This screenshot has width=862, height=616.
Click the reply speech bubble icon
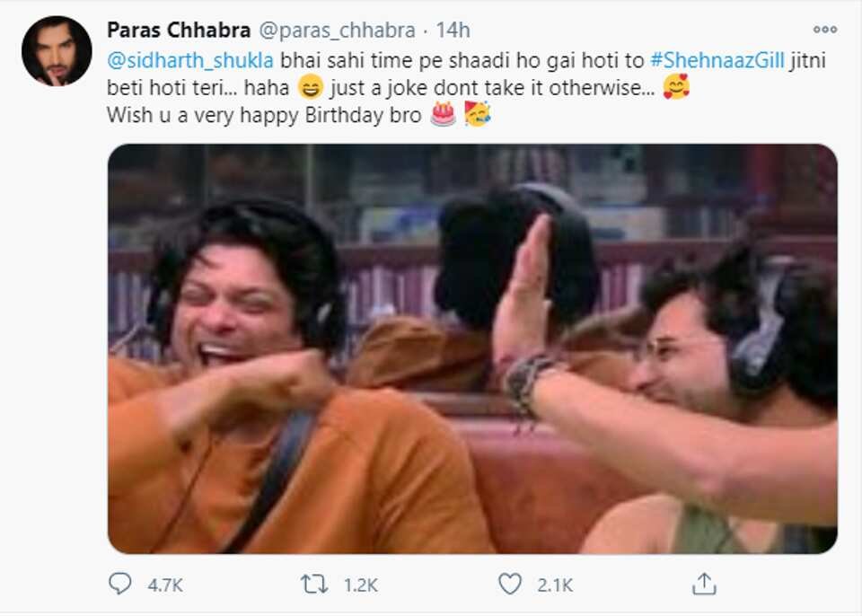tap(119, 585)
